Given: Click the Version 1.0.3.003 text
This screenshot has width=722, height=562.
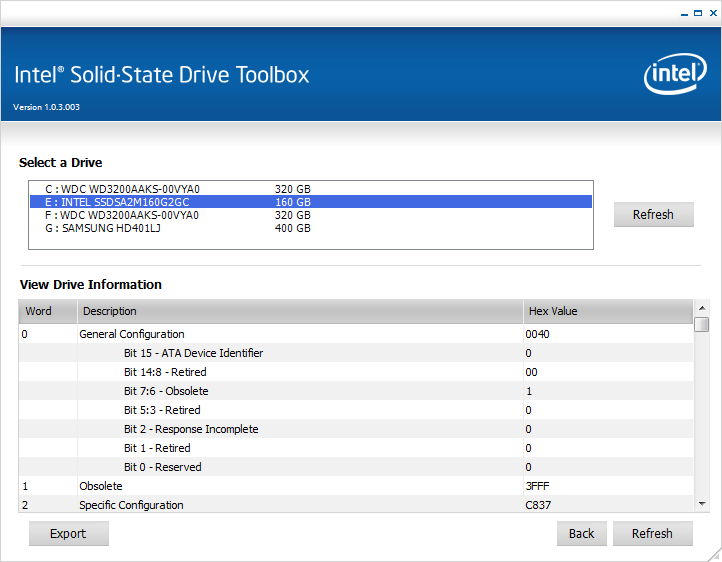Looking at the screenshot, I should tap(47, 107).
